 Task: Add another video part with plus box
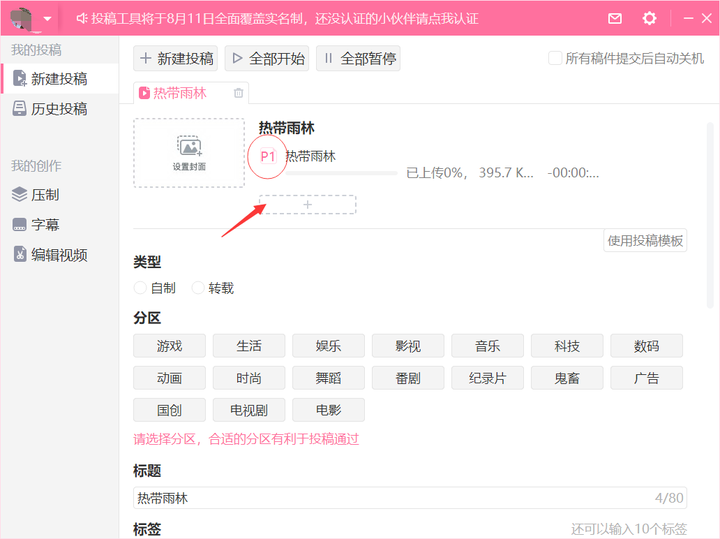click(308, 204)
